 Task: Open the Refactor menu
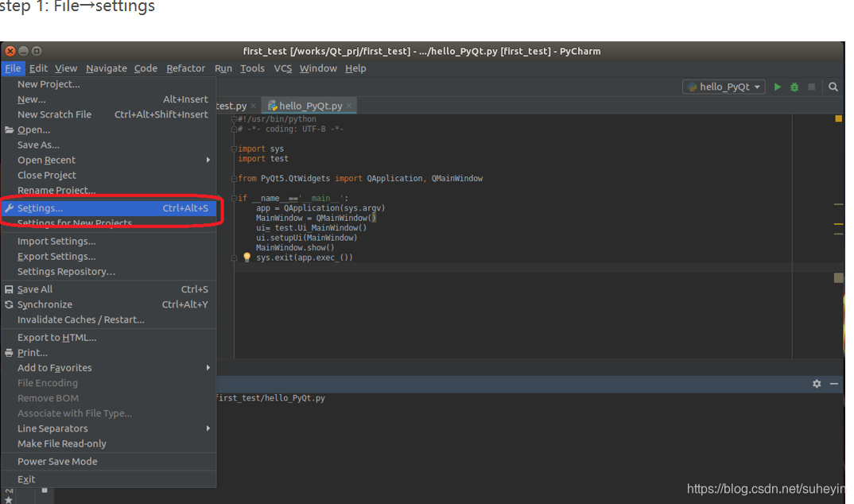(186, 68)
